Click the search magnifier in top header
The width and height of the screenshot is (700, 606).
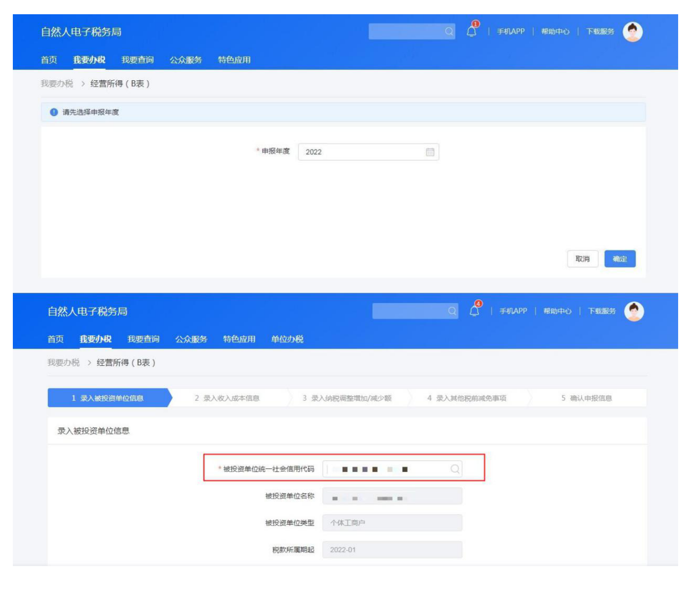449,32
